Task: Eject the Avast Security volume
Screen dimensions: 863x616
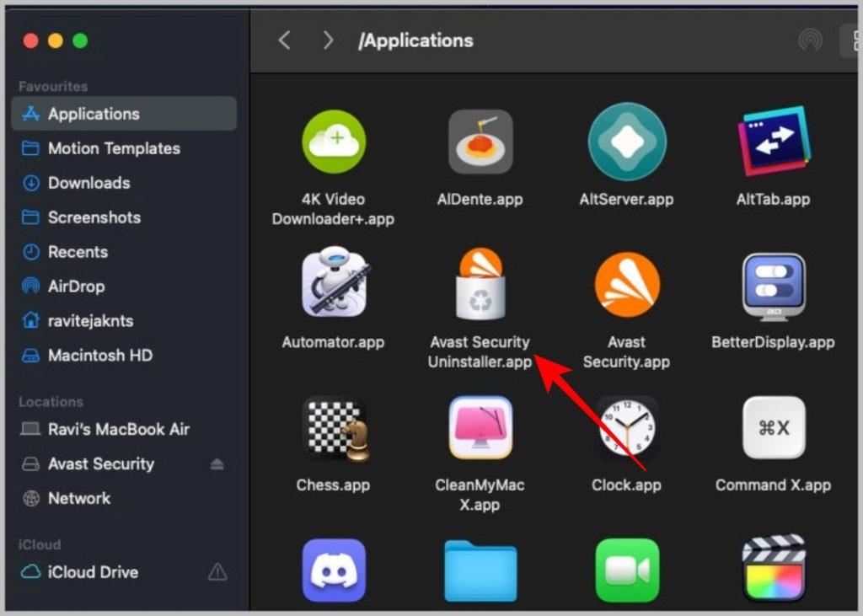Action: point(217,464)
